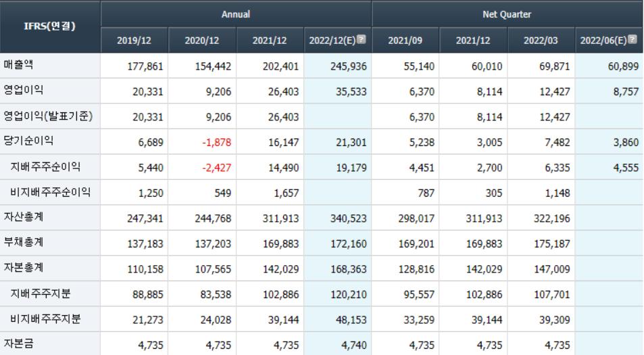644x355 pixels.
Task: Select the 자본금 row label
Action: point(18,344)
